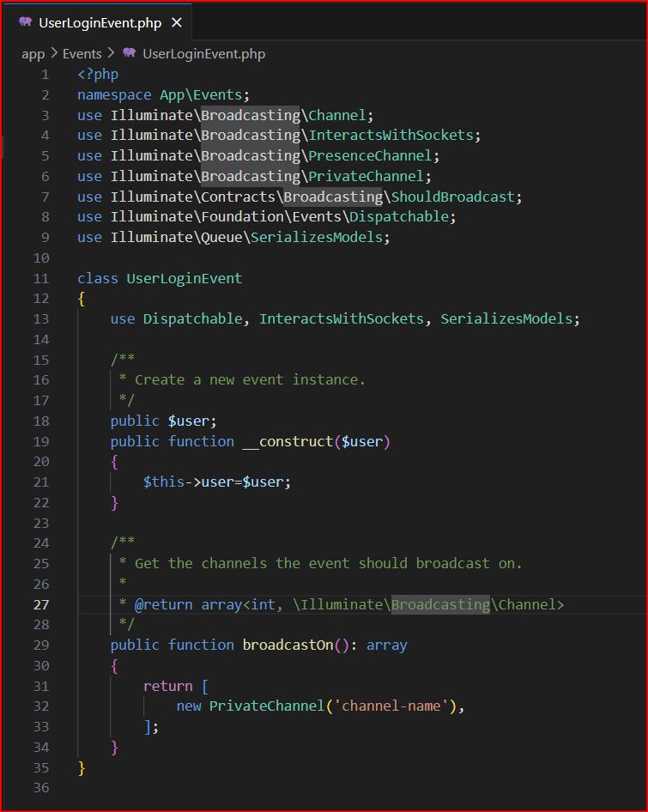Click the <?php opening tag
The height and width of the screenshot is (812, 648).
98,75
